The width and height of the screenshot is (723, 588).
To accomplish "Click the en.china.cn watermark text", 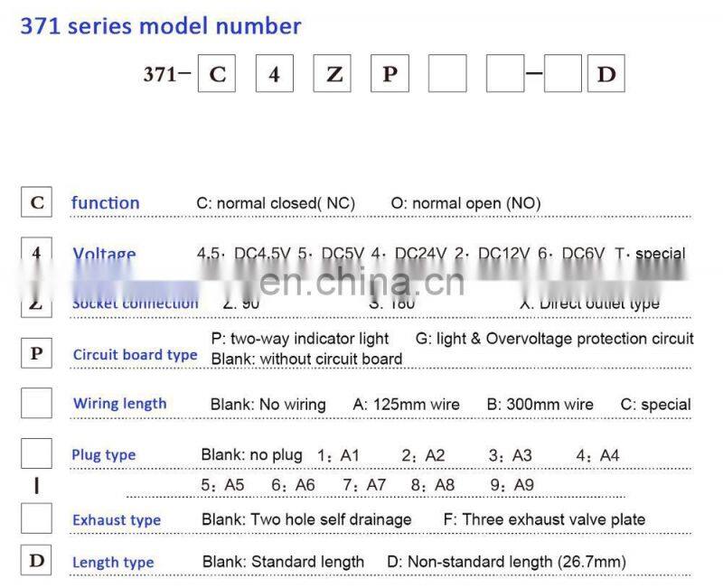I will click(x=361, y=282).
